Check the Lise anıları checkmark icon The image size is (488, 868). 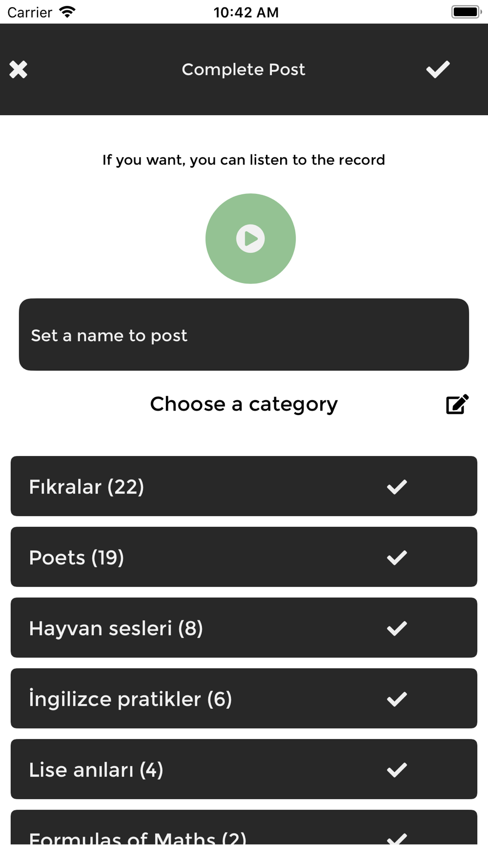[397, 770]
